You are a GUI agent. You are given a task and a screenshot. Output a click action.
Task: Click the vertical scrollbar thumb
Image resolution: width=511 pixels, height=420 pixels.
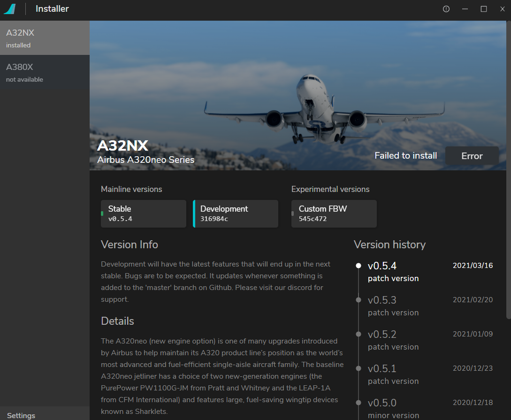point(508,169)
